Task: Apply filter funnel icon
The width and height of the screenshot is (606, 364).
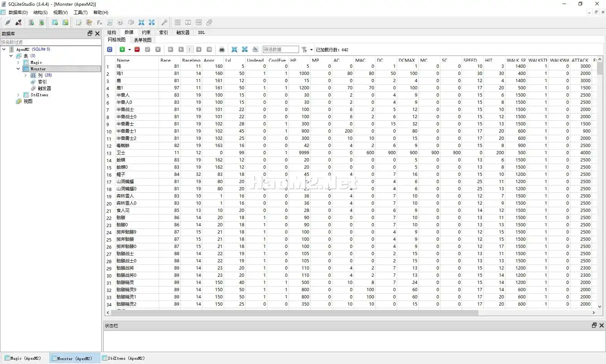Action: (304, 49)
